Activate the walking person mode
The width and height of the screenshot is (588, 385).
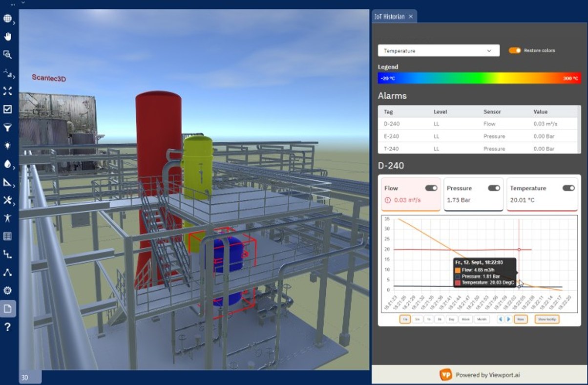tap(7, 218)
